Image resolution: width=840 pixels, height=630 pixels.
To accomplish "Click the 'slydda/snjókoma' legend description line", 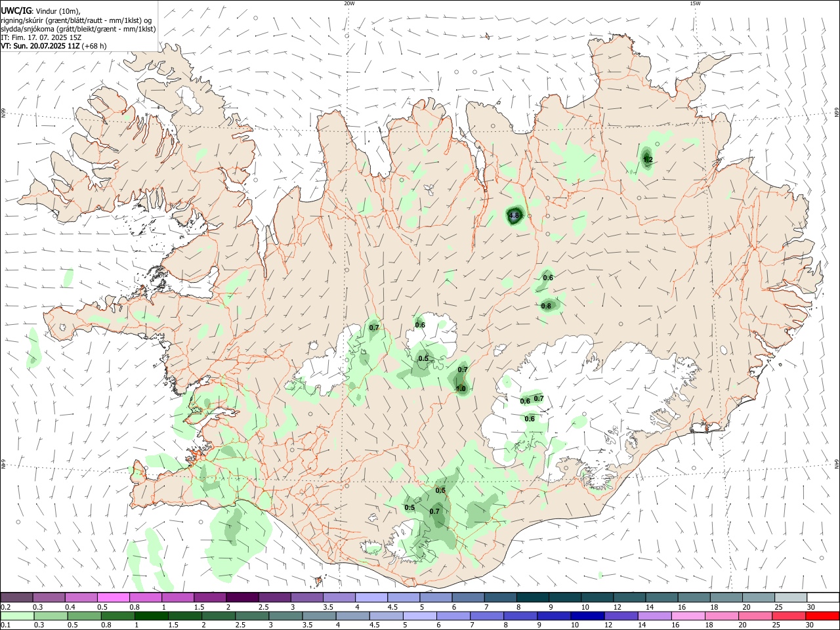I will 78,29.
